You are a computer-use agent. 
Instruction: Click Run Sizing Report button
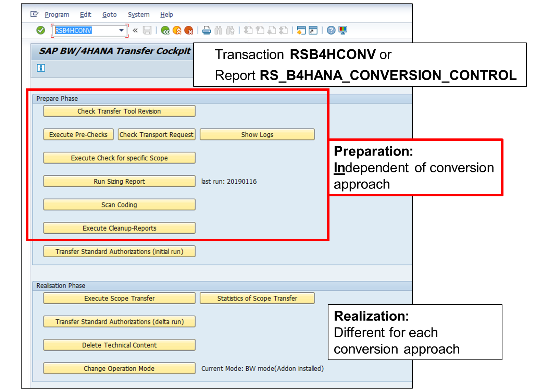pyautogui.click(x=119, y=181)
